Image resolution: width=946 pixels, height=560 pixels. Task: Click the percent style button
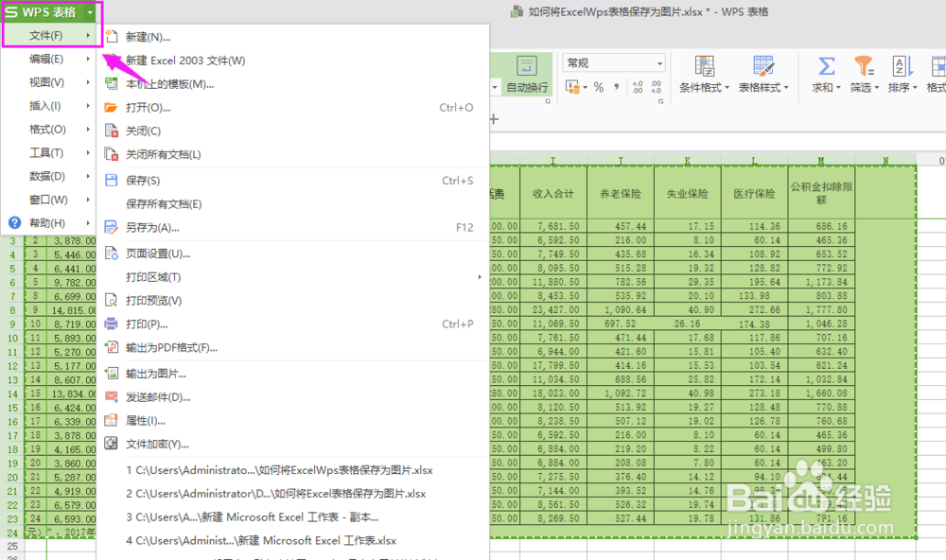(599, 87)
